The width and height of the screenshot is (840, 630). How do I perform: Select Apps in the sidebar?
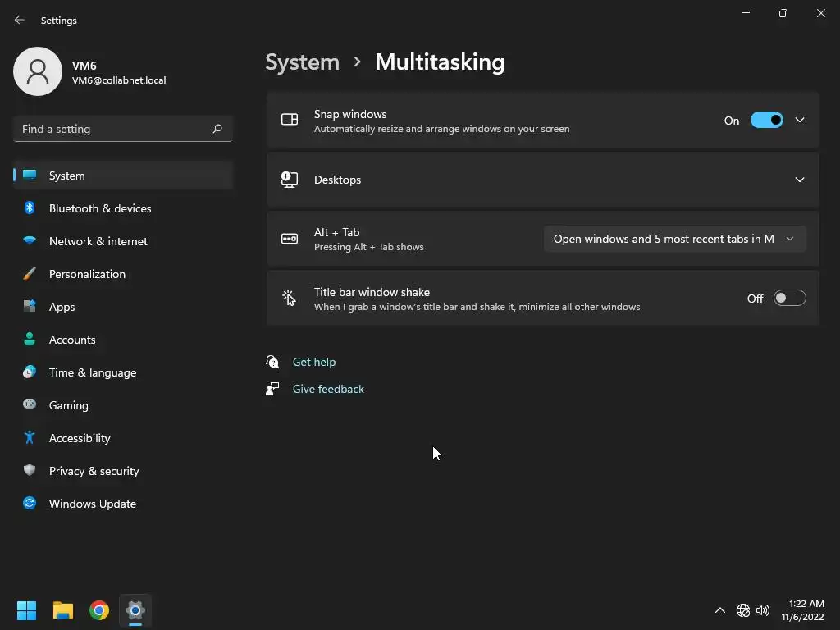click(x=62, y=307)
